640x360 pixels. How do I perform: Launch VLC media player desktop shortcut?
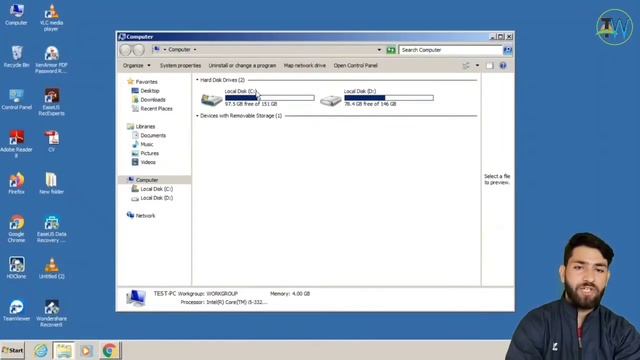click(51, 18)
